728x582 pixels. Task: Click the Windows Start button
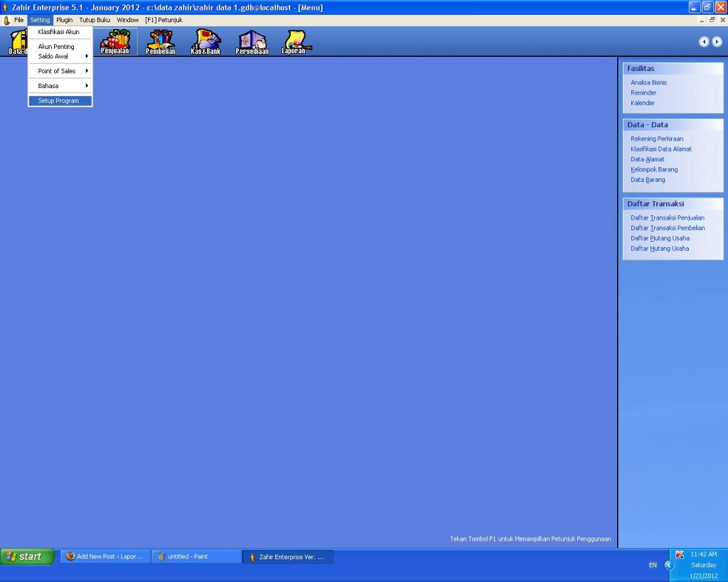27,556
